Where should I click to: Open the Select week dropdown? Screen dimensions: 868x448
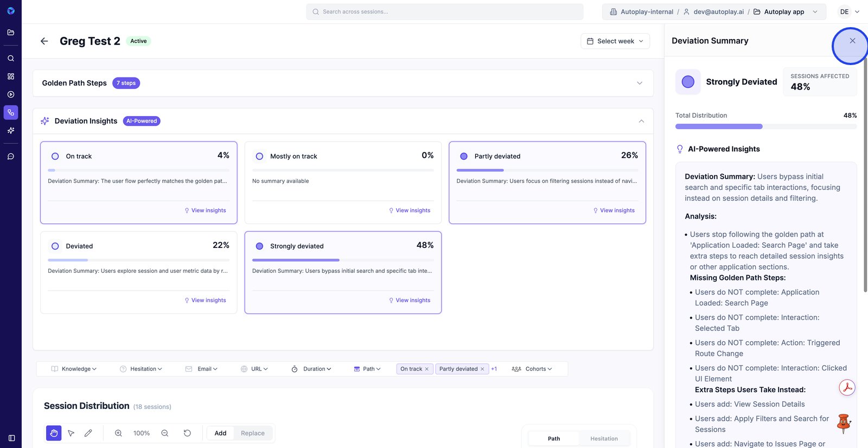(615, 41)
